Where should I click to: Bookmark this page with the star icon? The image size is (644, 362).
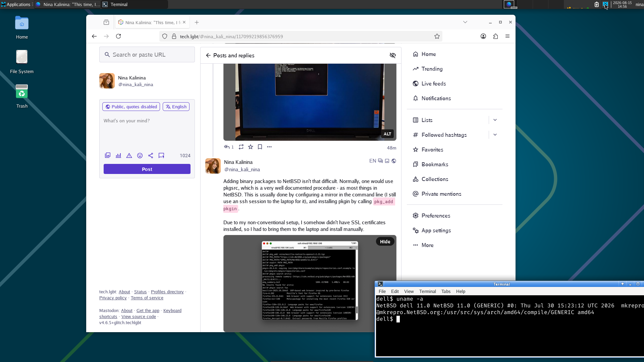click(437, 36)
